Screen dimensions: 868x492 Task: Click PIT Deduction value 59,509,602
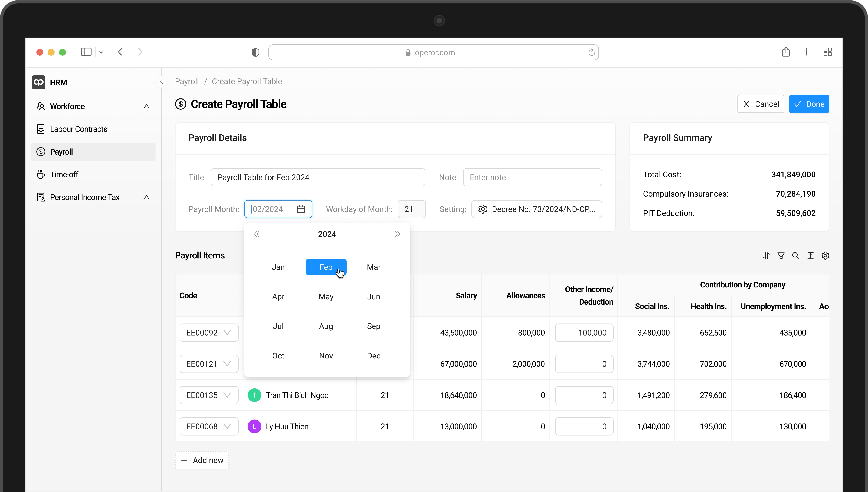click(795, 213)
